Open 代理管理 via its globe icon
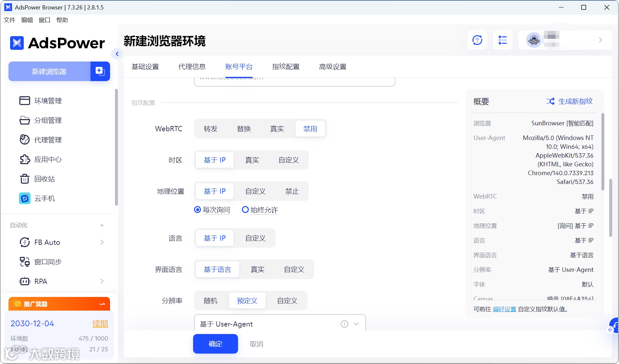This screenshot has height=364, width=619. (x=24, y=140)
